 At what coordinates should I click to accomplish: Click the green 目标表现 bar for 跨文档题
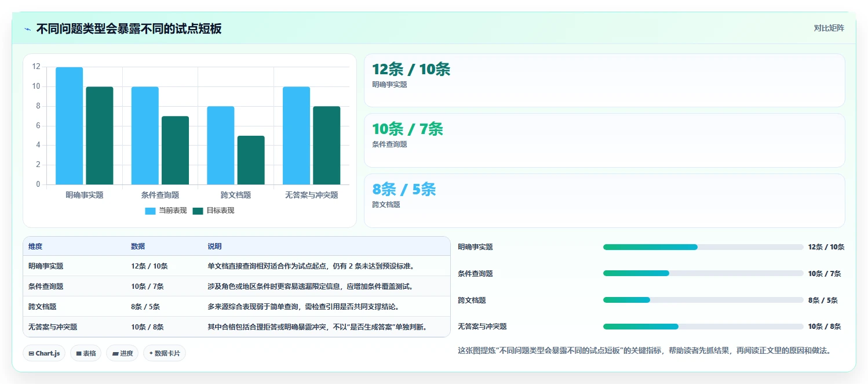tap(251, 160)
